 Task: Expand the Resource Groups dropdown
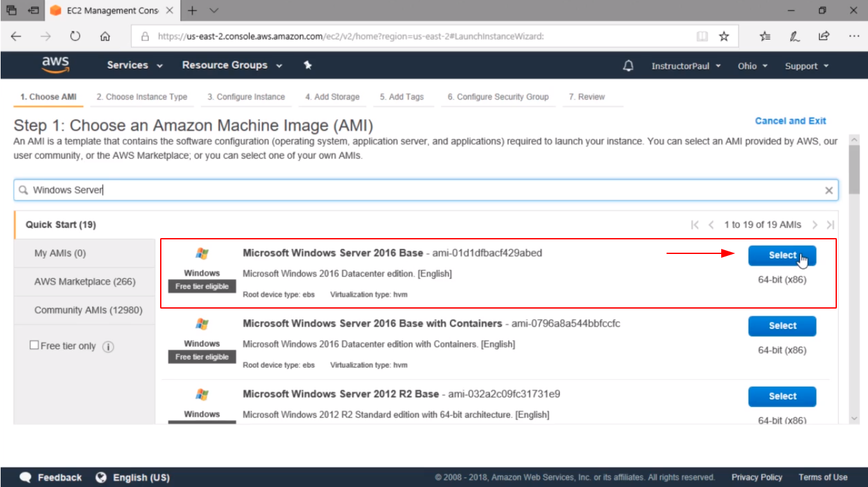coord(232,65)
